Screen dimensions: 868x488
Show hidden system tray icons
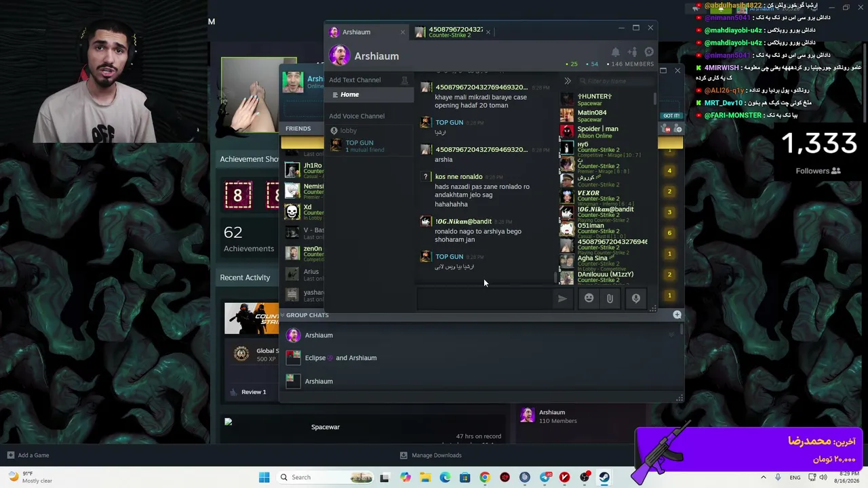click(763, 477)
